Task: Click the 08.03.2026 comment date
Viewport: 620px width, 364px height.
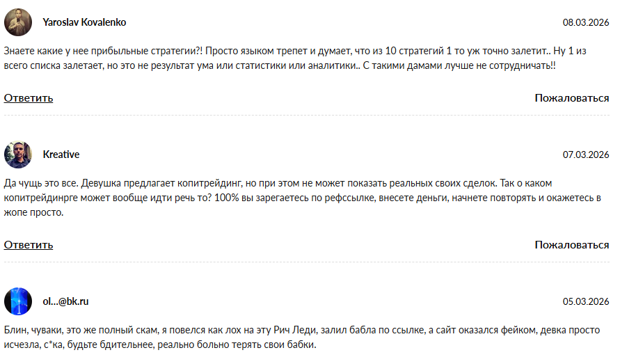Action: [x=586, y=22]
